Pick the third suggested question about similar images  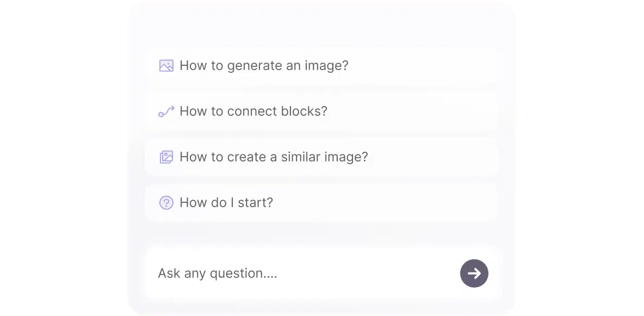point(321,157)
